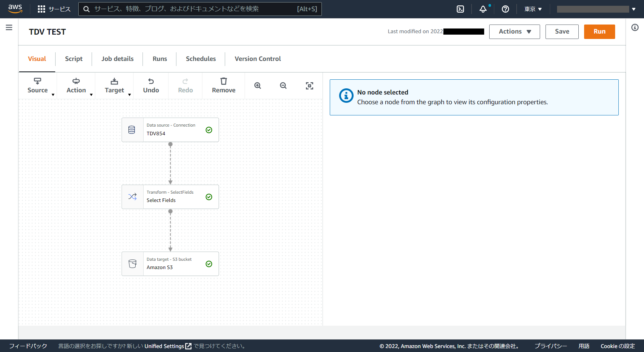The width and height of the screenshot is (644, 352).
Task: Expand the Tokyo region dropdown
Action: pyautogui.click(x=533, y=9)
